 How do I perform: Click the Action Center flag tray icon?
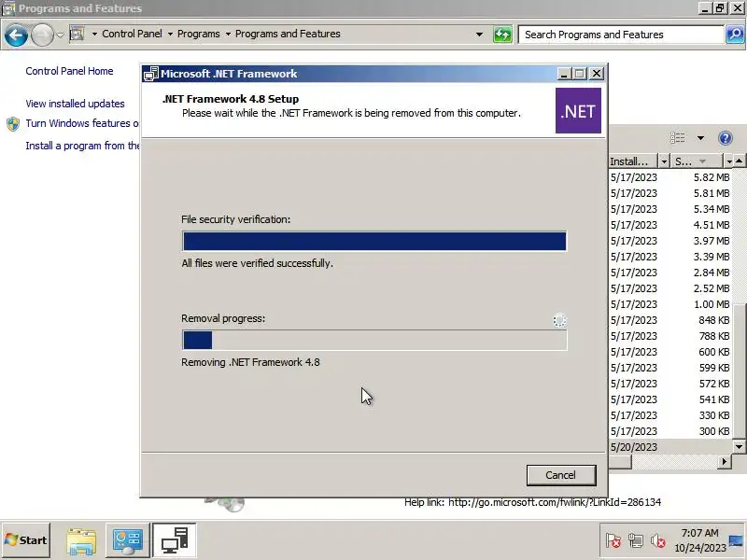pos(613,540)
